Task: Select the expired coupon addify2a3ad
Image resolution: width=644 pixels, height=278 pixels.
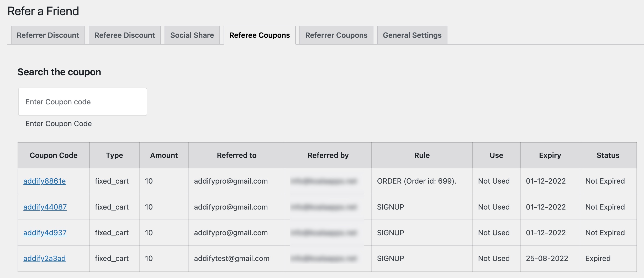Action: pos(45,258)
